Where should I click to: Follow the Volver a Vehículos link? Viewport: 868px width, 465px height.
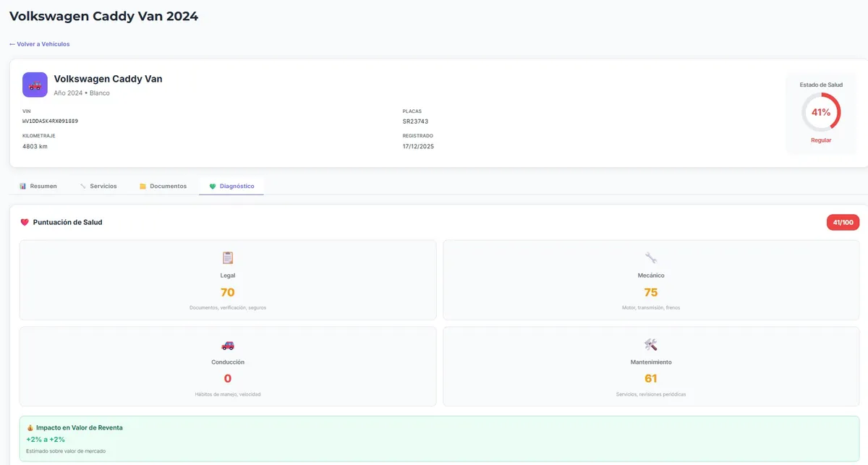pos(39,44)
